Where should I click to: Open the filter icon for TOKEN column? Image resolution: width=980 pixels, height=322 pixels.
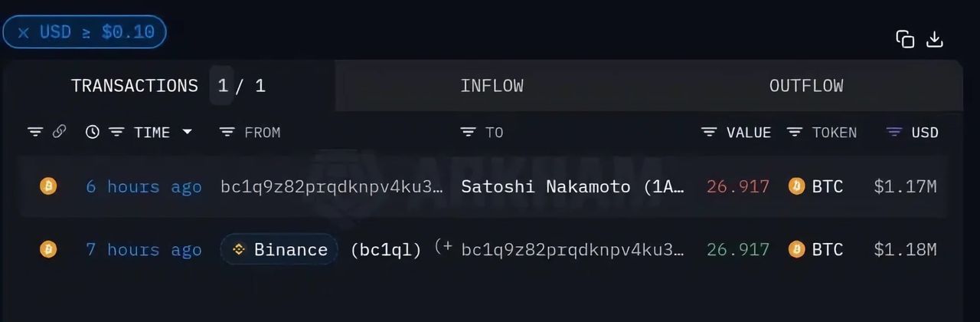click(795, 132)
